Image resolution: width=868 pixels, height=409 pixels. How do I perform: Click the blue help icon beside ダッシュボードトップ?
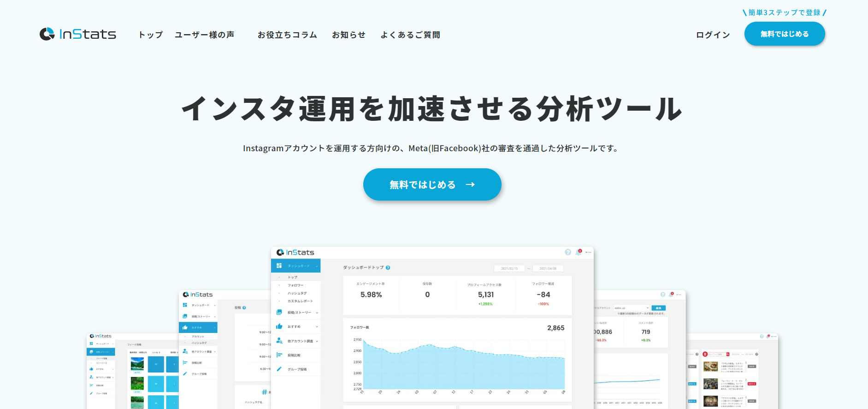(388, 267)
